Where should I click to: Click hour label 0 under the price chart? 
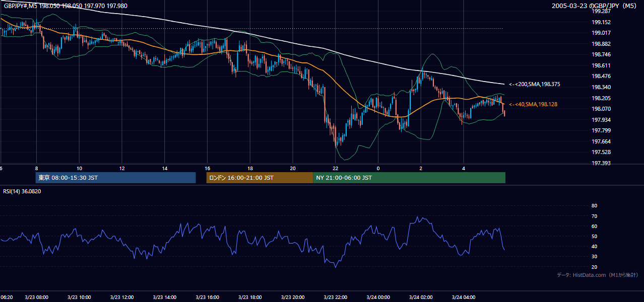378,168
